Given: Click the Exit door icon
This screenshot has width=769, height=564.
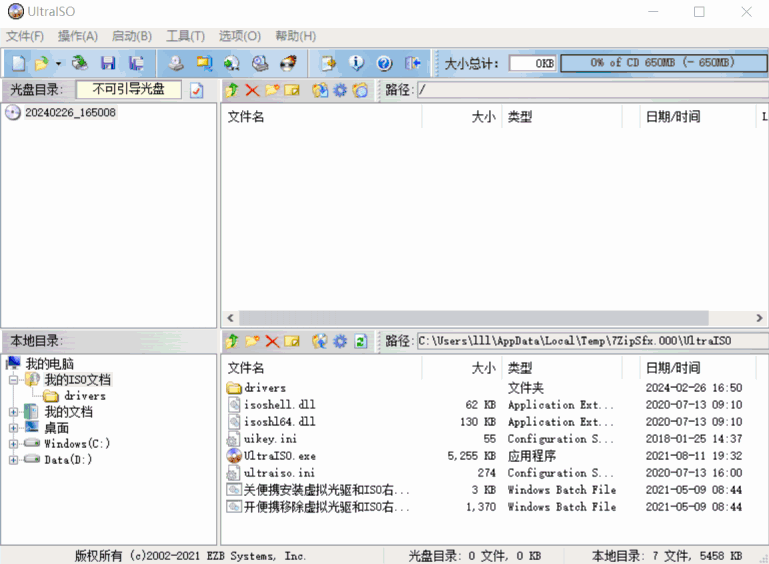Looking at the screenshot, I should point(412,63).
